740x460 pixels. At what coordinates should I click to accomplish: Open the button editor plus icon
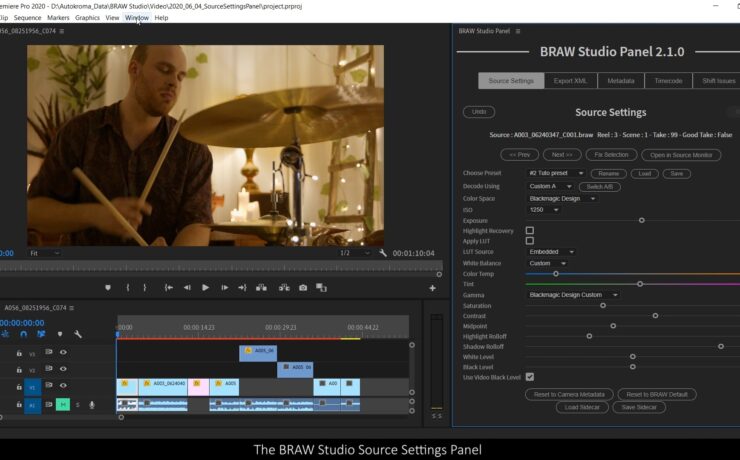coord(432,288)
